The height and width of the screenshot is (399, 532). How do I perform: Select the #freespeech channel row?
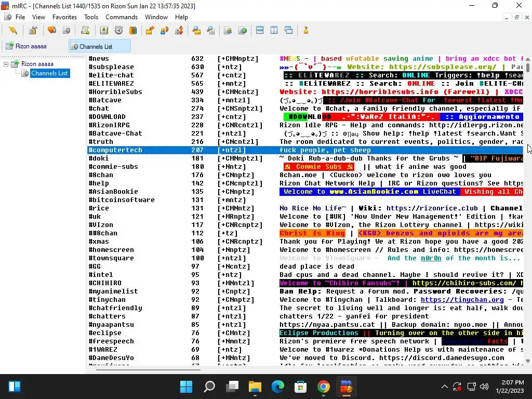click(x=305, y=341)
